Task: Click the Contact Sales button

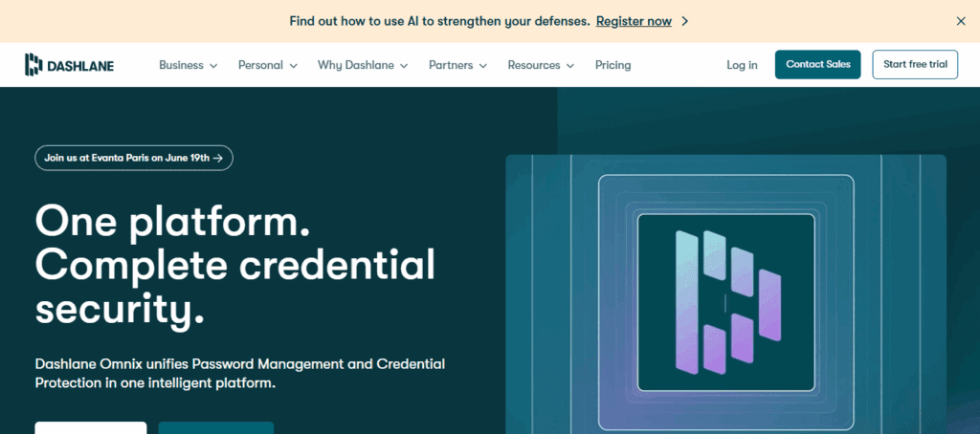Action: pos(817,64)
